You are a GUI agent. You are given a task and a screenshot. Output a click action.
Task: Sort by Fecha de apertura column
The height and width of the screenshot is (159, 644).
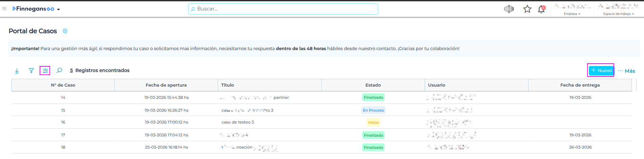tap(166, 85)
